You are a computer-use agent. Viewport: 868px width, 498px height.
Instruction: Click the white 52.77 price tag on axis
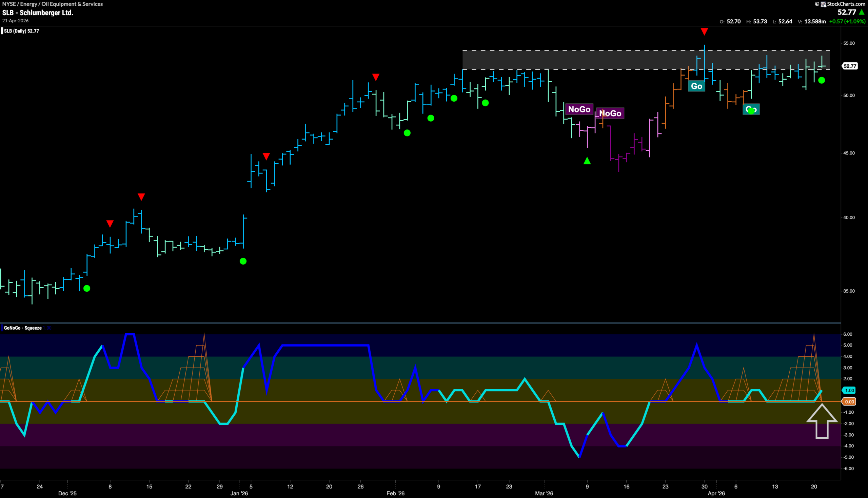[x=850, y=66]
